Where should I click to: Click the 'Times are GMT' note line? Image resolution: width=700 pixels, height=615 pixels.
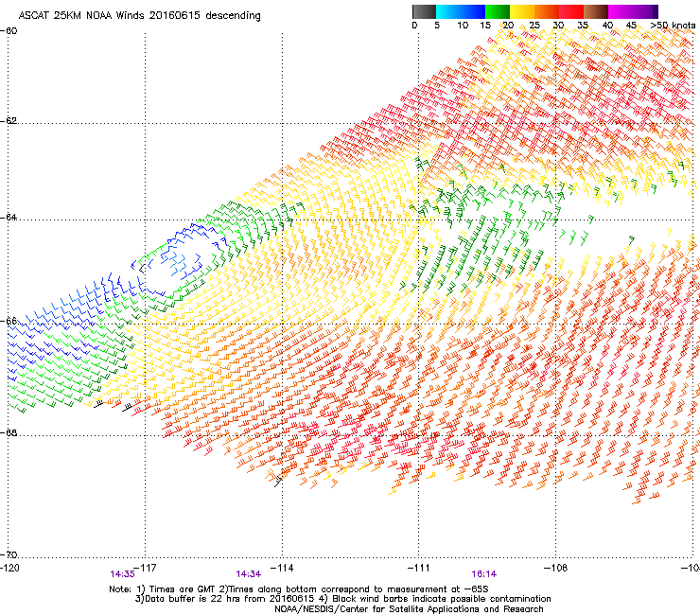point(299,589)
